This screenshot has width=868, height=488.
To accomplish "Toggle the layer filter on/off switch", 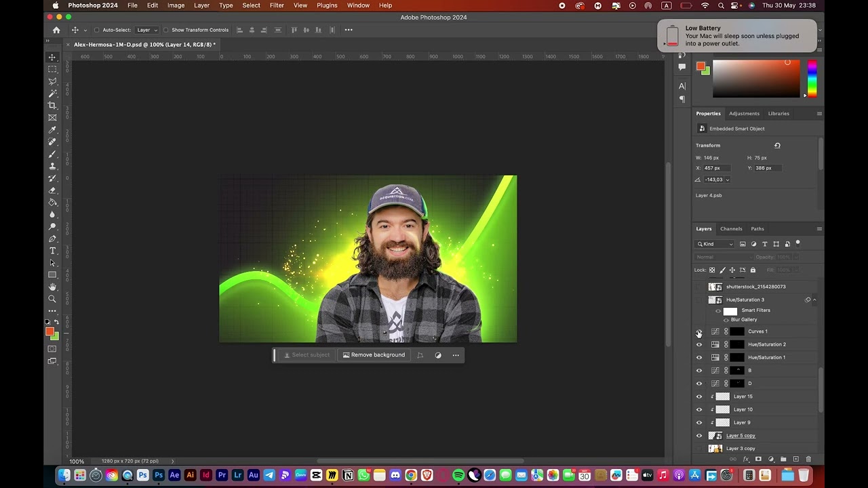I will coord(798,243).
